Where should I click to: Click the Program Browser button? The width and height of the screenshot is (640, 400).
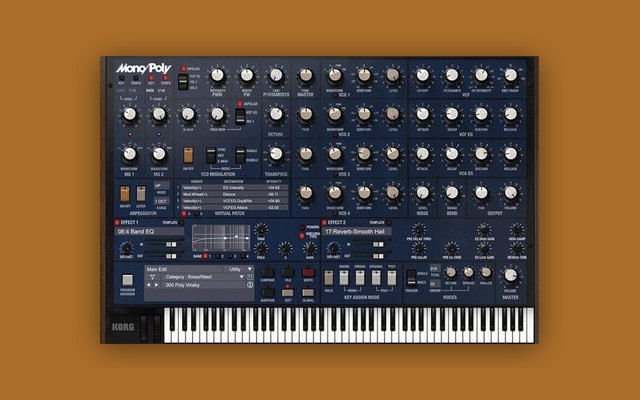tap(127, 280)
